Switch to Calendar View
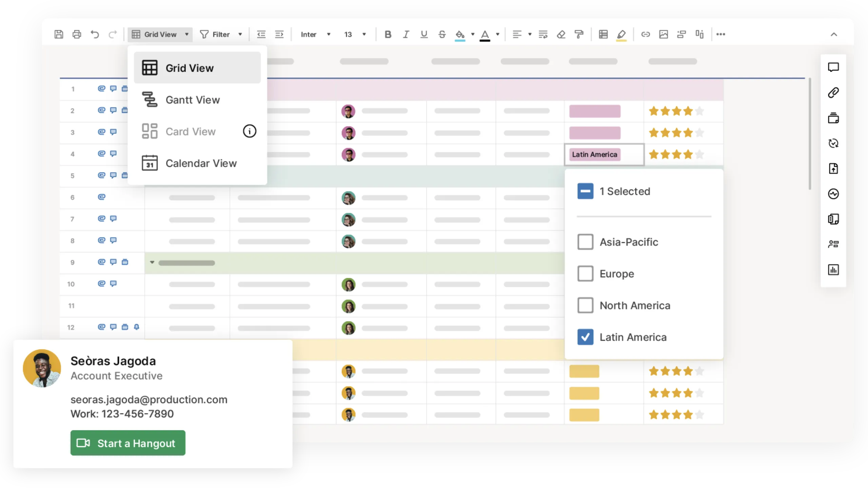The width and height of the screenshot is (868, 488). [x=201, y=163]
